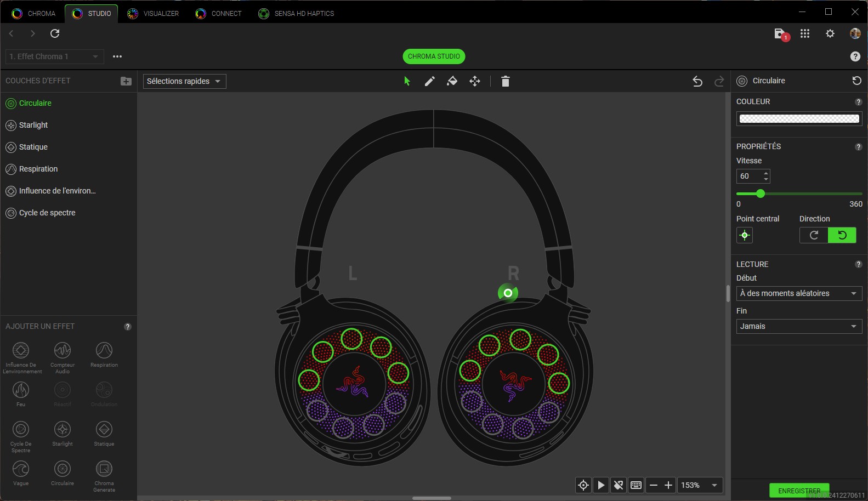Open the COULEUR gradient swatch
The height and width of the screenshot is (501, 868).
pyautogui.click(x=799, y=118)
